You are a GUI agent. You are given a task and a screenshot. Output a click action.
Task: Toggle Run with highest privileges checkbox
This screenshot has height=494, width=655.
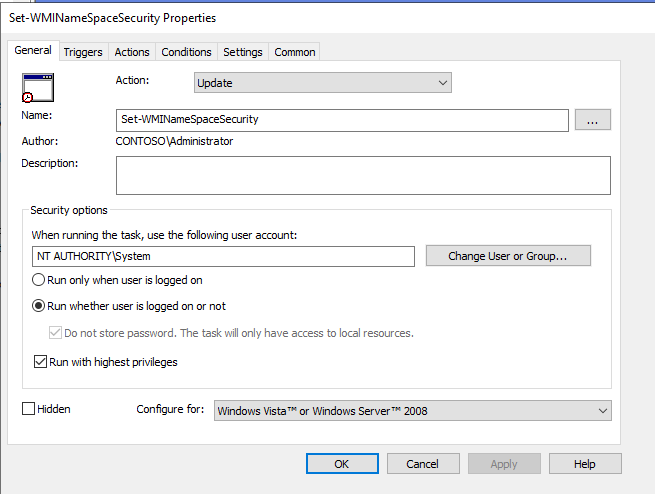coord(41,362)
